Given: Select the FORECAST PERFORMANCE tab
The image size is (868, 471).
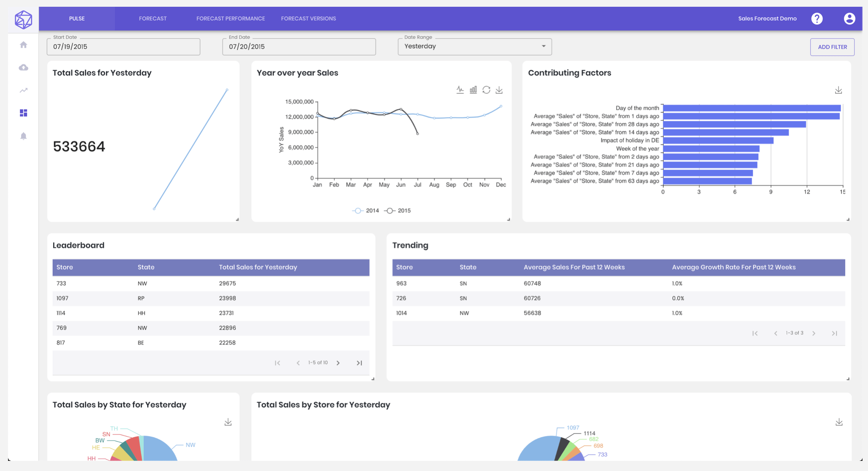Looking at the screenshot, I should click(231, 19).
